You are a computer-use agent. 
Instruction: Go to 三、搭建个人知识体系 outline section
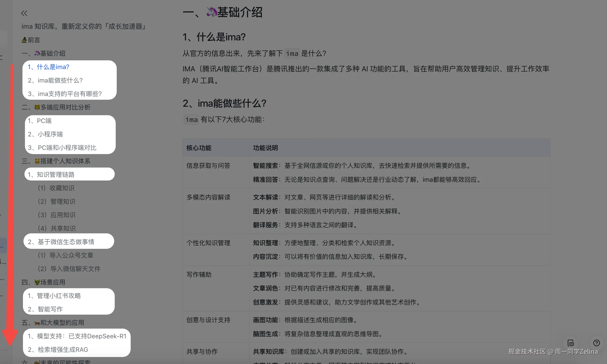[x=56, y=161]
